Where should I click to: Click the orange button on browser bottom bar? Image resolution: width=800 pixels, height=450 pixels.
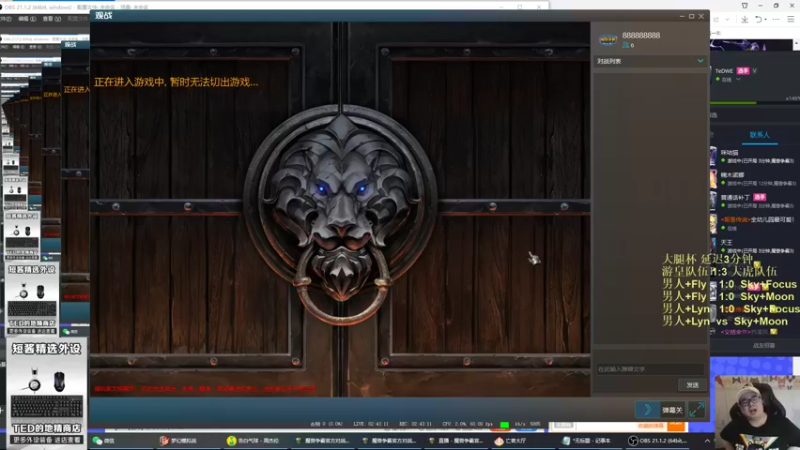(x=676, y=425)
